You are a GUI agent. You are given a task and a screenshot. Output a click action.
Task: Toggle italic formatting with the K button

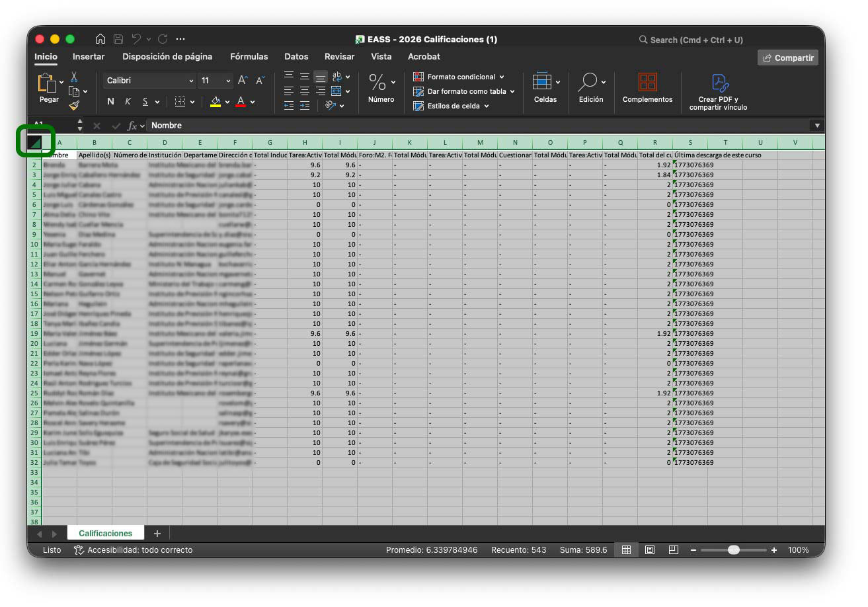(128, 101)
